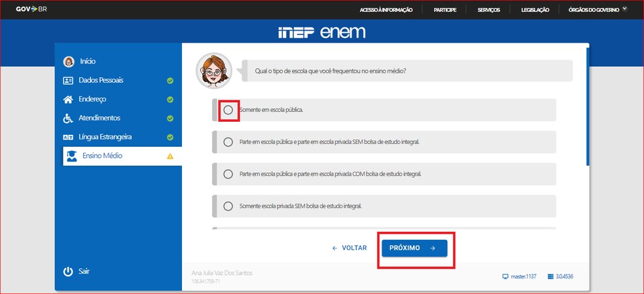
Task: Open Participe menu item
Action: tap(445, 10)
